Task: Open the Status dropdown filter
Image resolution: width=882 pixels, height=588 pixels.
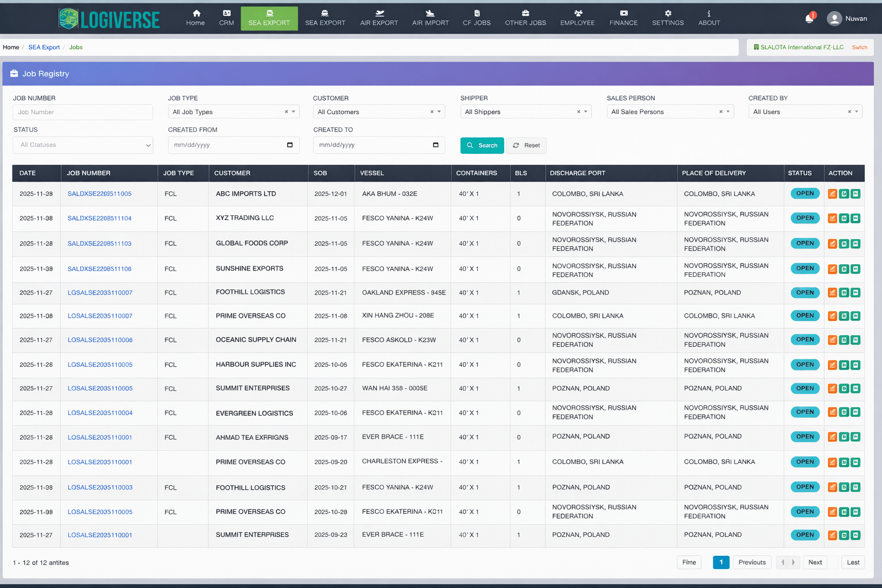Action: [x=83, y=145]
